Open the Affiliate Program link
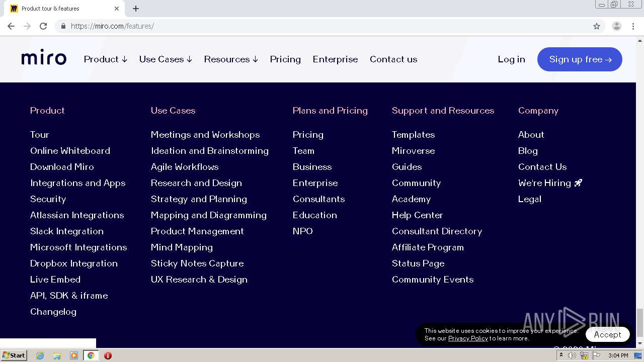The image size is (644, 362). (428, 247)
